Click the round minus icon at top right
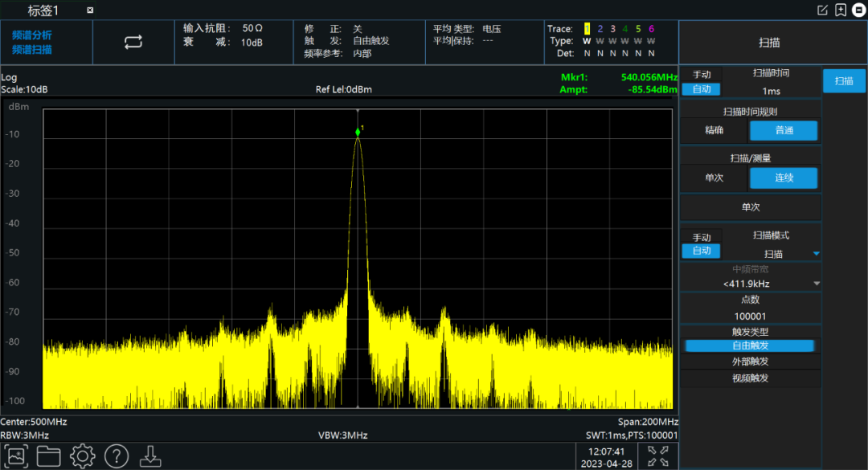 pos(859,10)
